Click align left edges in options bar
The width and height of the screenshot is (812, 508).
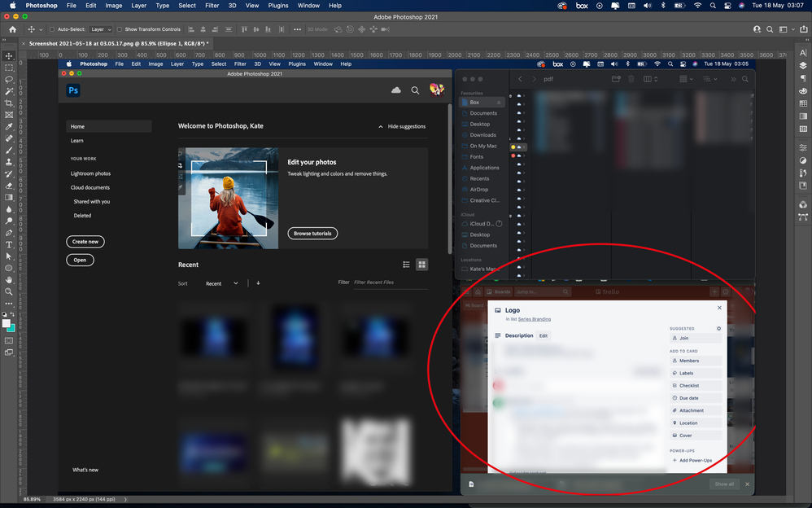click(x=191, y=29)
